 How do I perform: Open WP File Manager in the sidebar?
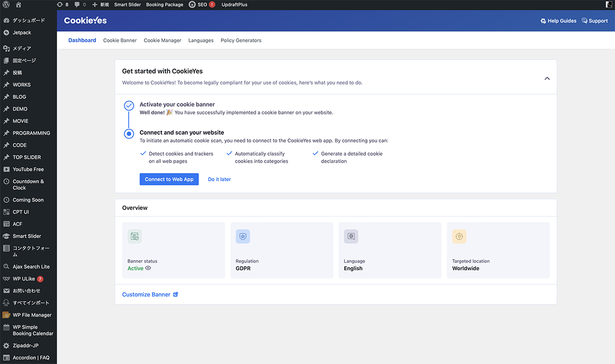pyautogui.click(x=32, y=315)
